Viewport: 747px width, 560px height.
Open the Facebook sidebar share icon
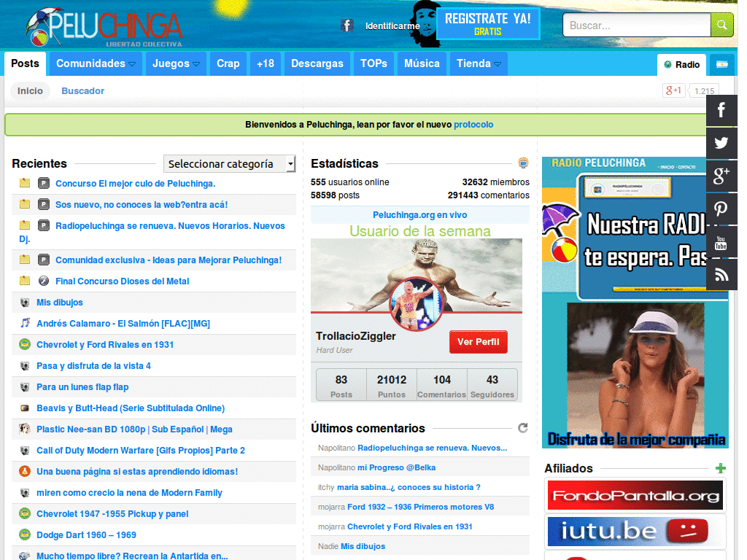pyautogui.click(x=721, y=110)
